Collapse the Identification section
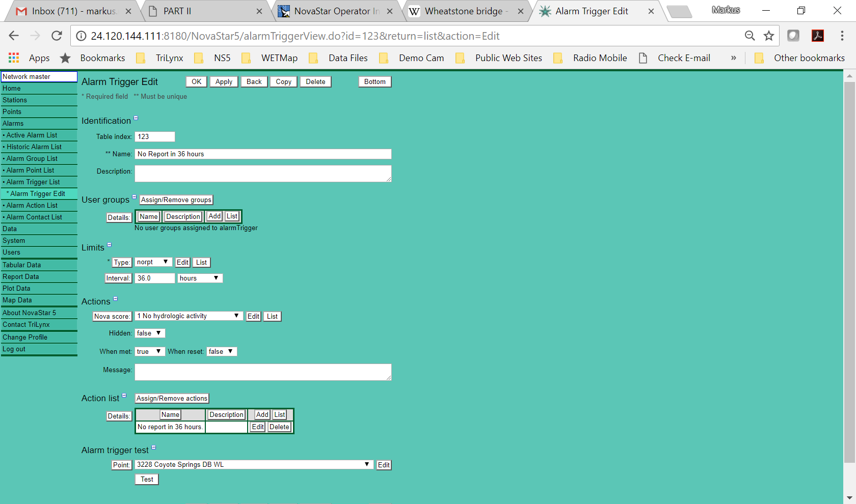Image resolution: width=856 pixels, height=504 pixels. (x=136, y=118)
